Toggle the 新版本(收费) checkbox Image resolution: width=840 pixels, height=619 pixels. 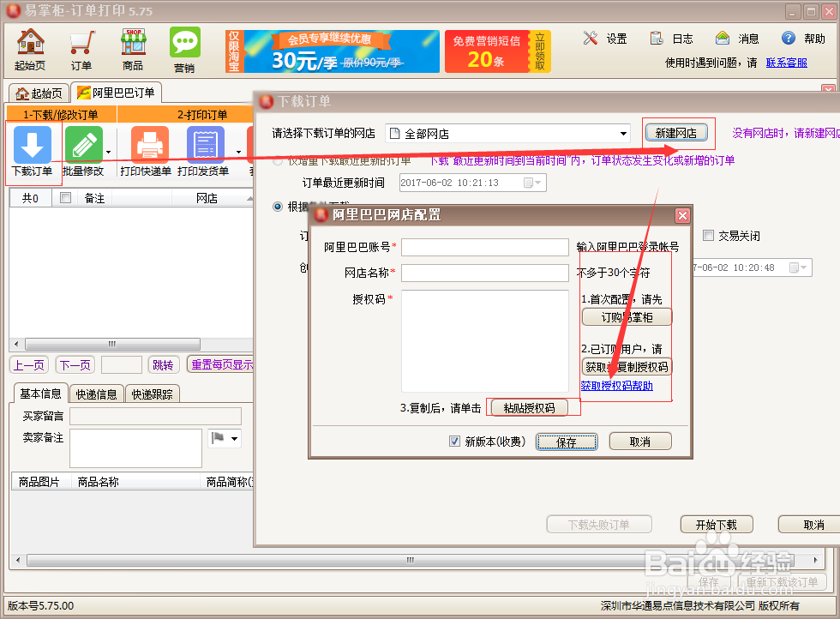tap(454, 441)
